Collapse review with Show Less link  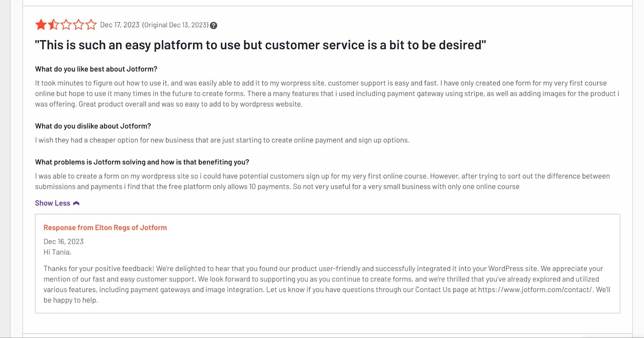tap(53, 203)
